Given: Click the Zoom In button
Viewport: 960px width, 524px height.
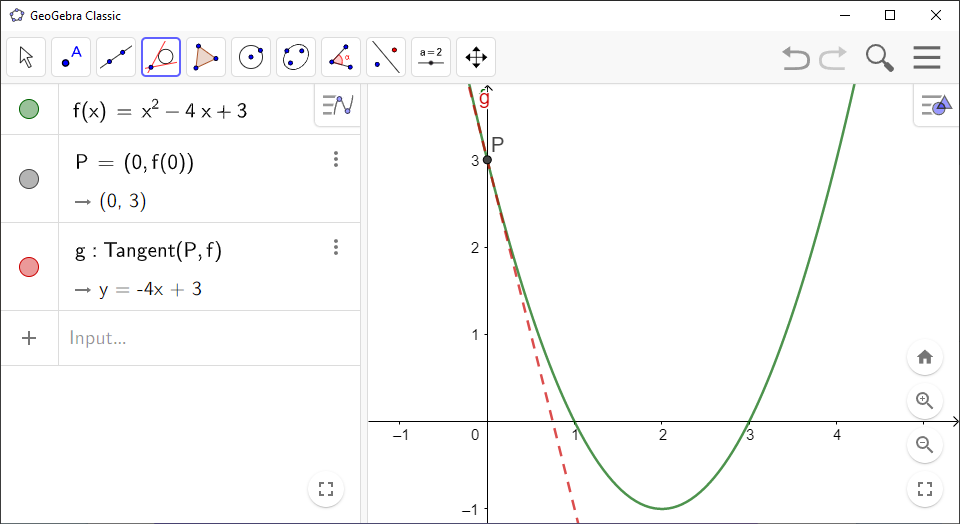Looking at the screenshot, I should click(925, 401).
